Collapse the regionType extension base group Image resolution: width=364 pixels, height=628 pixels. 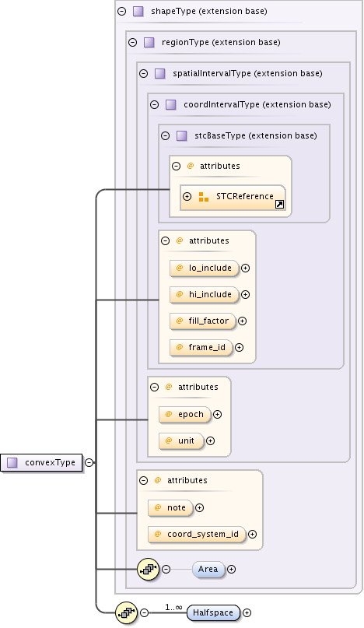(132, 43)
